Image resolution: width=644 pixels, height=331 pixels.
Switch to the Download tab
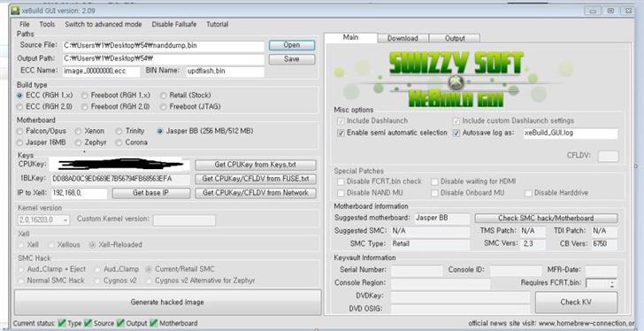point(402,38)
